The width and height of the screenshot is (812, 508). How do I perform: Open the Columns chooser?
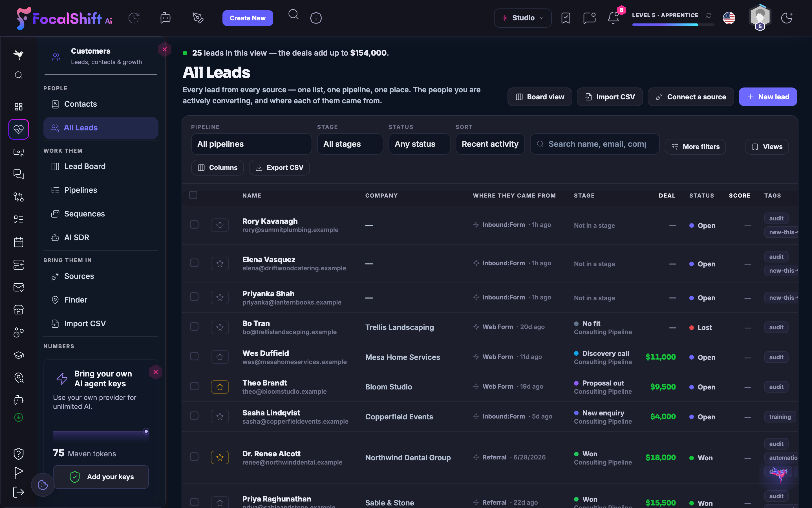[x=217, y=168]
